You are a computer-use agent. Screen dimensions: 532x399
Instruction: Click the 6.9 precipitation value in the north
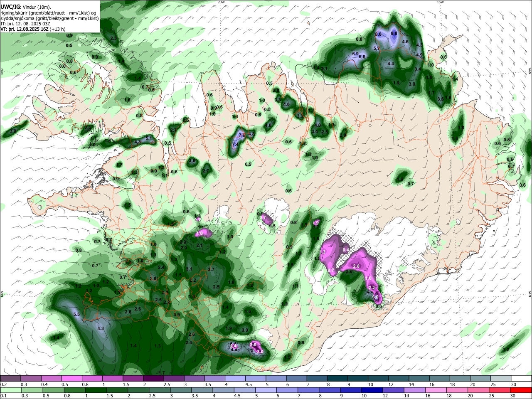click(355, 54)
